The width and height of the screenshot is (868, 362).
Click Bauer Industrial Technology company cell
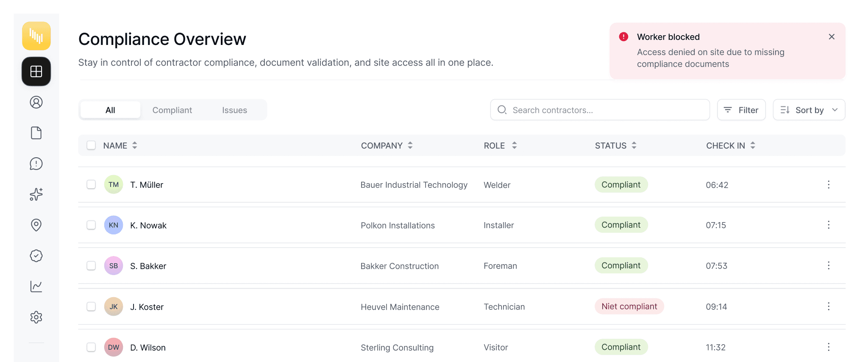[x=414, y=185]
